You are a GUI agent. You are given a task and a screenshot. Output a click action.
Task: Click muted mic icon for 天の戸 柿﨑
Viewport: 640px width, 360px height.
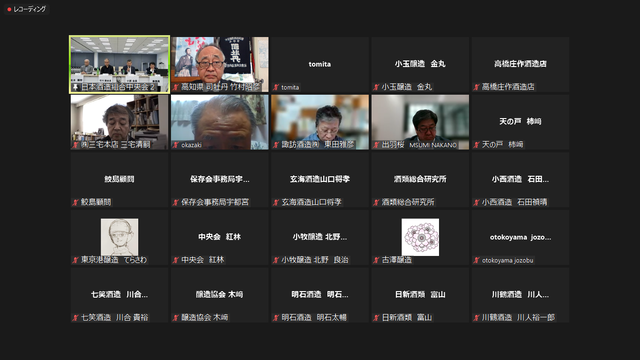(476, 144)
